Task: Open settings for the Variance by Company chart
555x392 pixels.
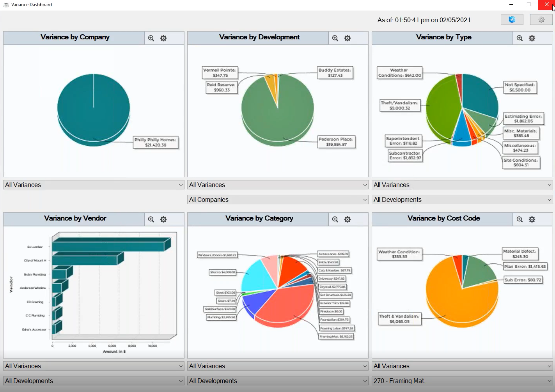Action: pos(163,38)
